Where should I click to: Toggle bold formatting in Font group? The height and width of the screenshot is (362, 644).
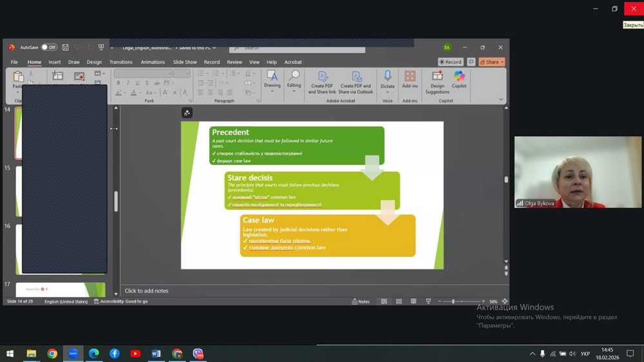[x=119, y=83]
